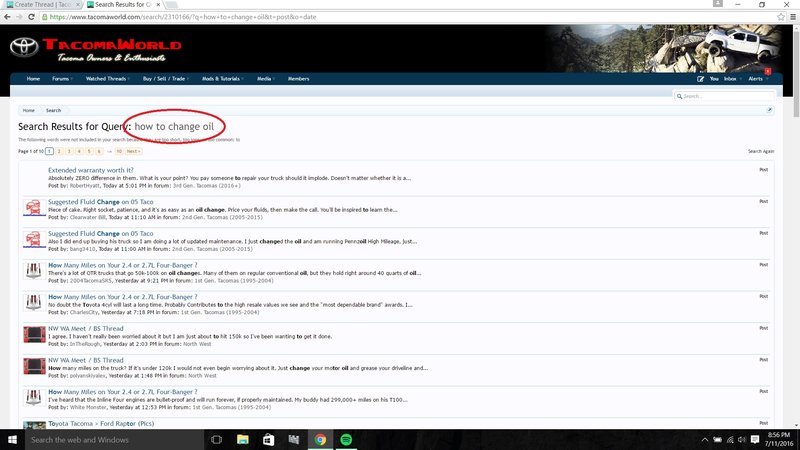Click the 3rd Gen. Tacomas (2016+) forum link

[207, 186]
